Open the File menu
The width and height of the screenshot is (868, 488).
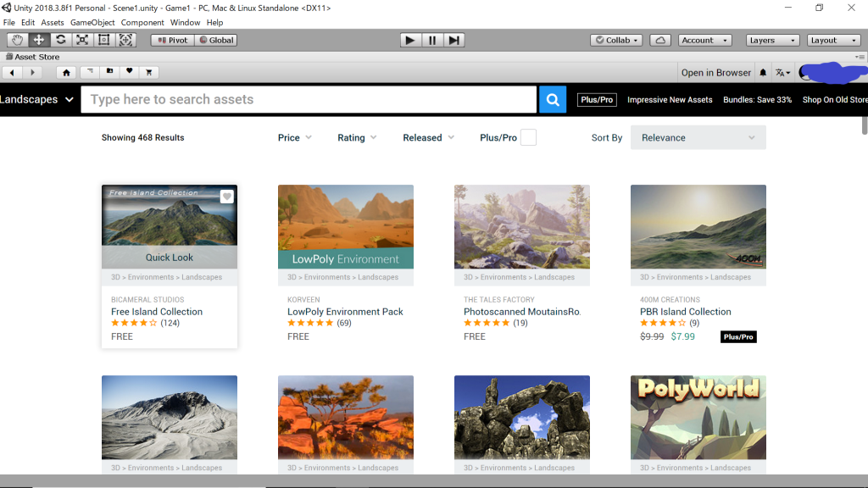8,22
